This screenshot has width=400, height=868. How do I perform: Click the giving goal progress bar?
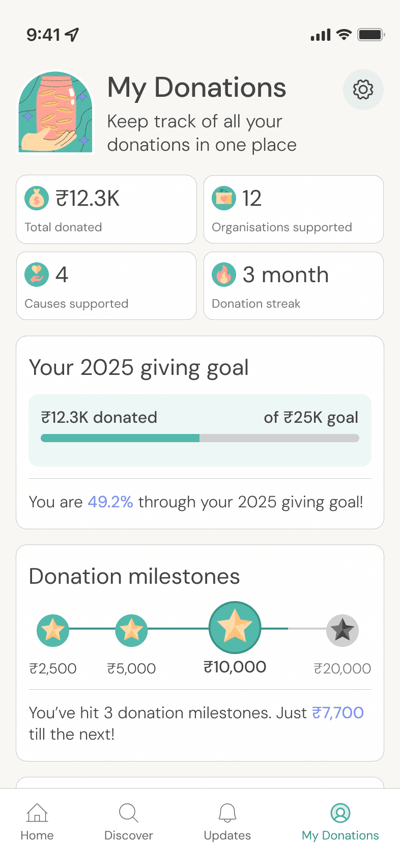click(200, 438)
